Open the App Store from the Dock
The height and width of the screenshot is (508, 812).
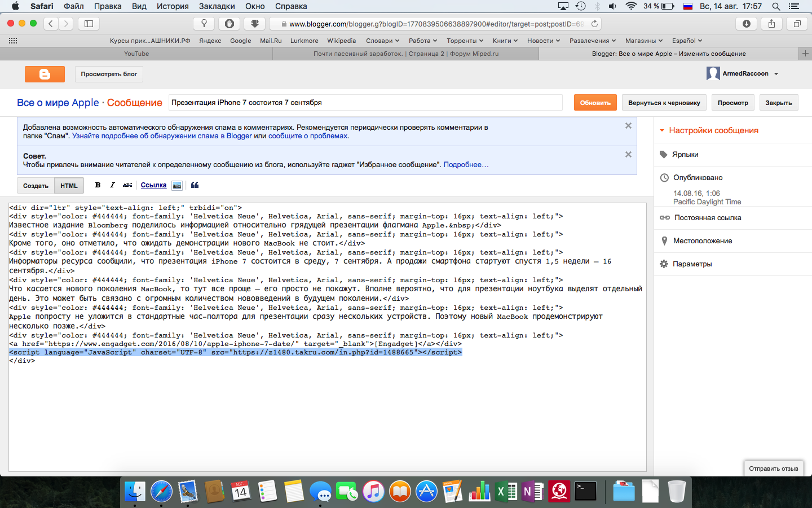[x=426, y=491]
